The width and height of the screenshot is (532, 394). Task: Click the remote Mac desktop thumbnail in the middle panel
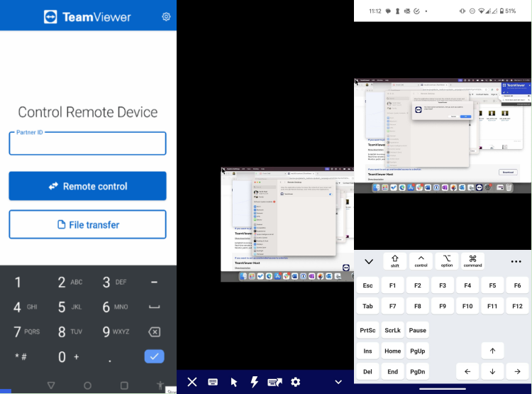tap(287, 224)
